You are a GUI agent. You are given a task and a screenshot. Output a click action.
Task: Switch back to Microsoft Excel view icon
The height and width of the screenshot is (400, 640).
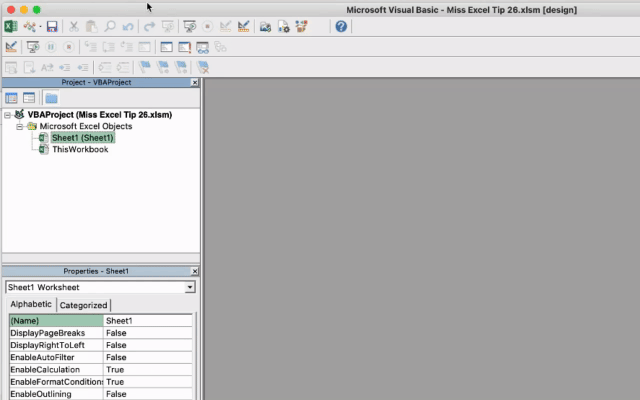(11, 27)
